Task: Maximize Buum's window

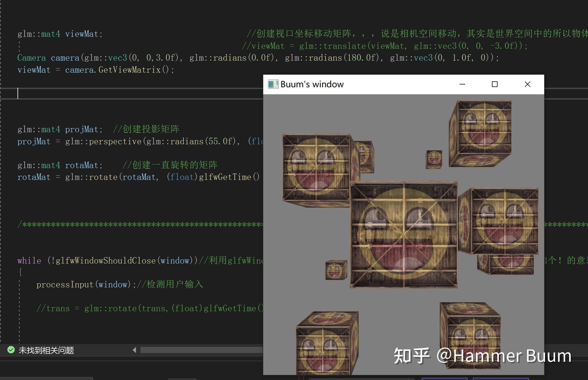Action: pos(495,84)
